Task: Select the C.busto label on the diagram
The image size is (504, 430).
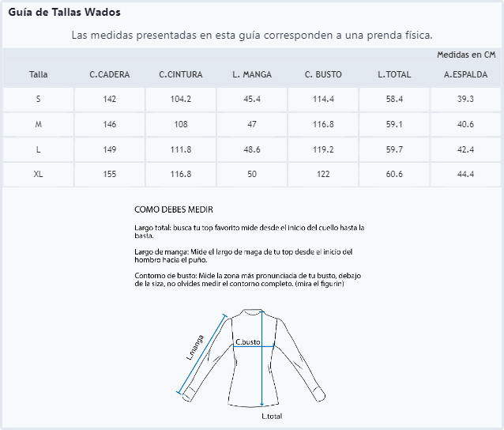Action: 247,342
